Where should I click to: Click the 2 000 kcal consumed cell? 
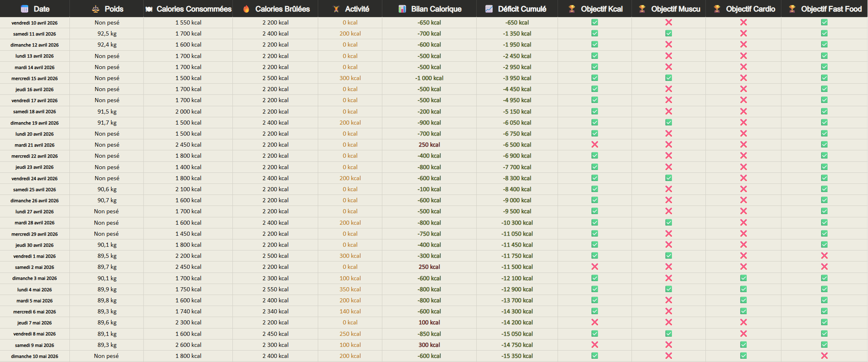click(188, 112)
